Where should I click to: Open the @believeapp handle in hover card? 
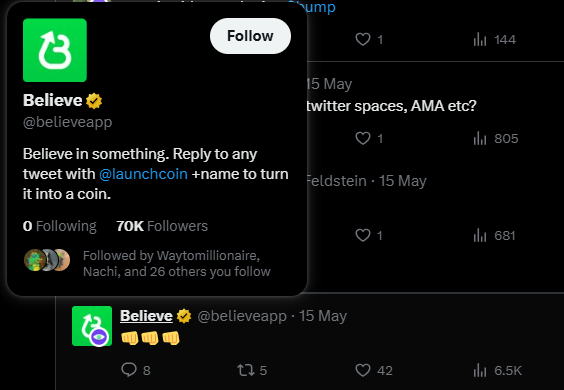point(68,122)
